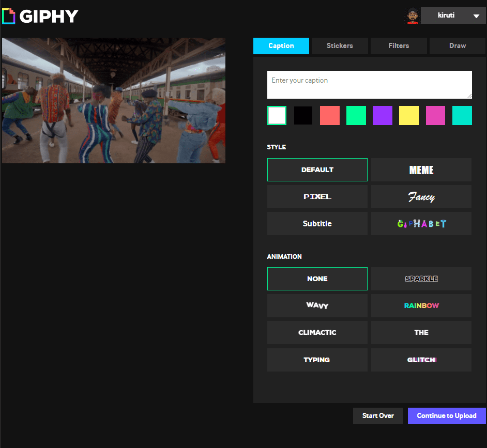
Task: Set animation to NONE
Action: [x=317, y=279]
